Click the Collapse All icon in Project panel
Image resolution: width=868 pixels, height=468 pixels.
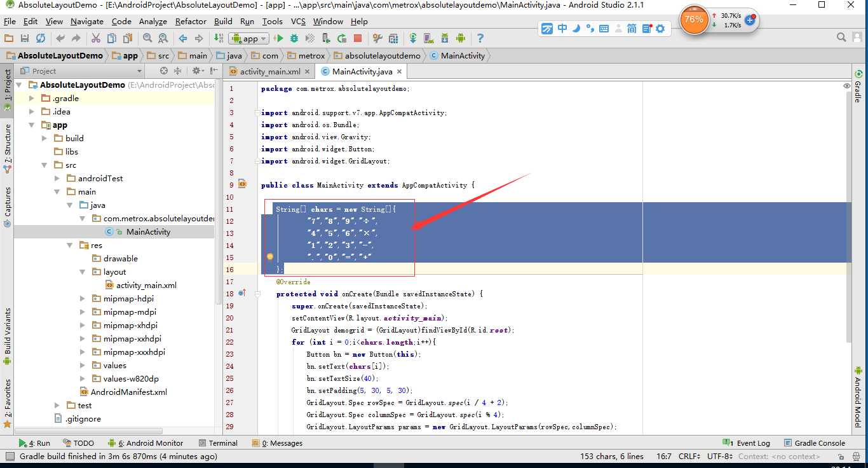(x=178, y=71)
